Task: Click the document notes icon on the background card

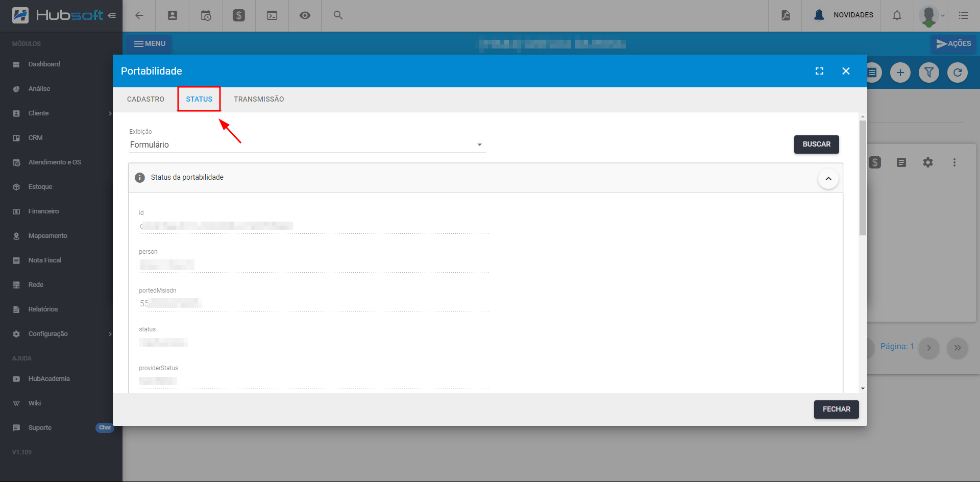Action: [x=901, y=162]
